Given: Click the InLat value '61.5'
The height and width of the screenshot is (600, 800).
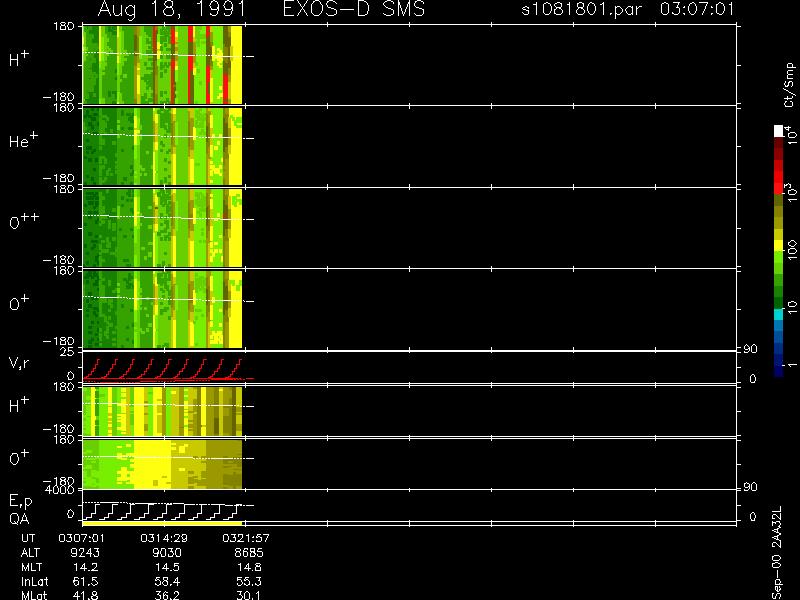Looking at the screenshot, I should click(x=88, y=582).
